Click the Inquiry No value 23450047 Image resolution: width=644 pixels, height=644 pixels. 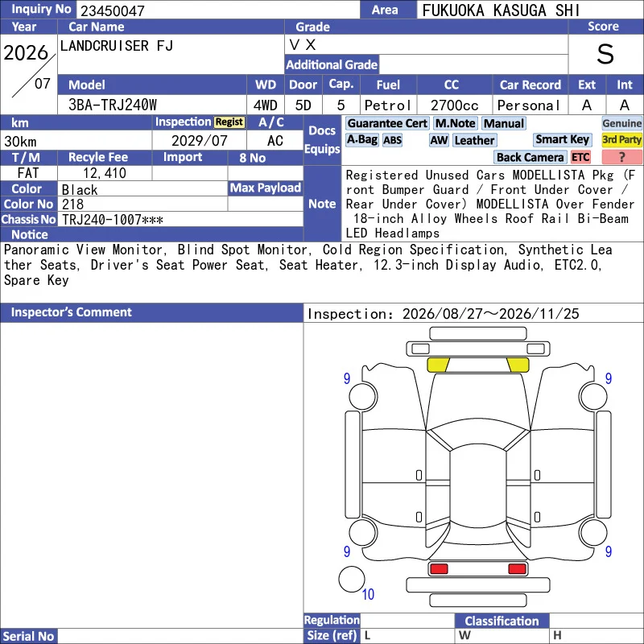[113, 10]
